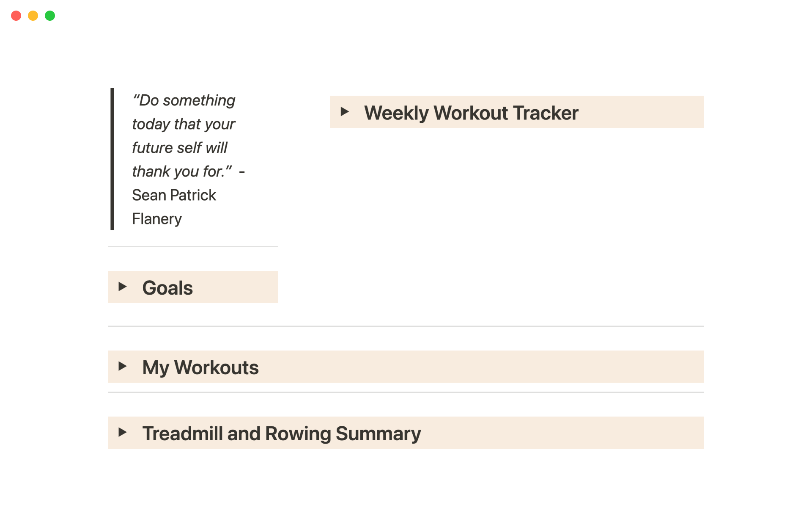Click the divider between Goals and My Workouts
Screen dimensions: 812x508
pyautogui.click(x=406, y=326)
